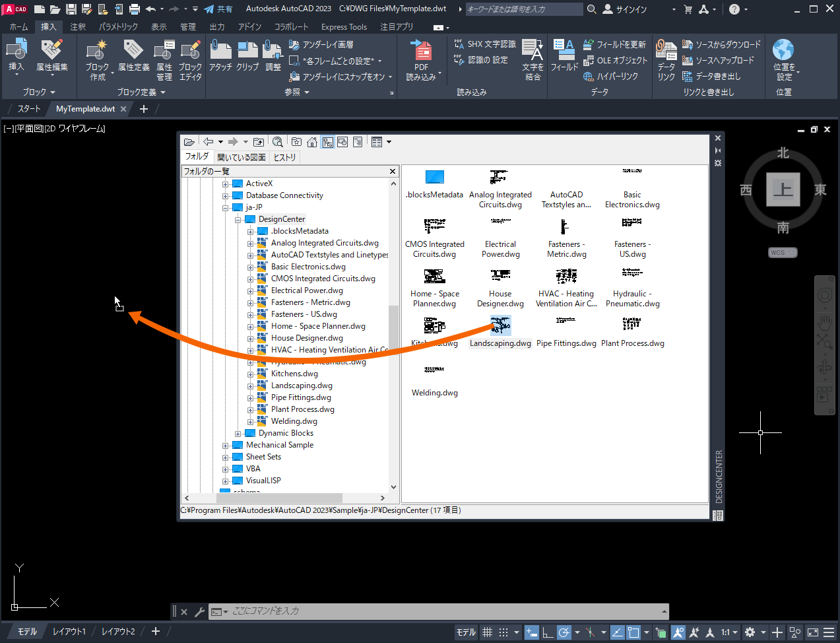The image size is (840, 643).
Task: Open the attribute edit (属性編集) tool
Action: tap(51, 51)
